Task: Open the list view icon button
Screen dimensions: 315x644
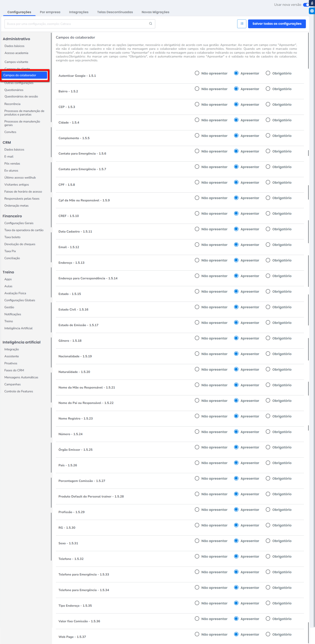Action: [x=242, y=24]
